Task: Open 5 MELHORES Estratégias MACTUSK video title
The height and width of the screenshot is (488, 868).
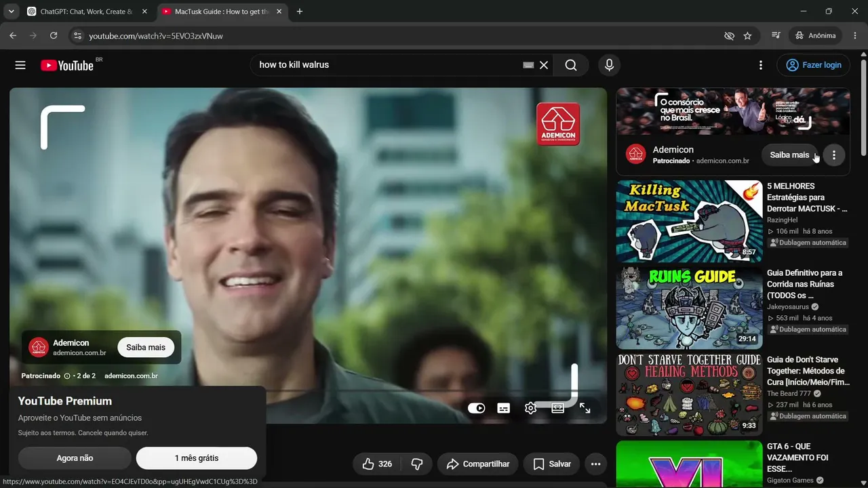Action: tap(808, 197)
